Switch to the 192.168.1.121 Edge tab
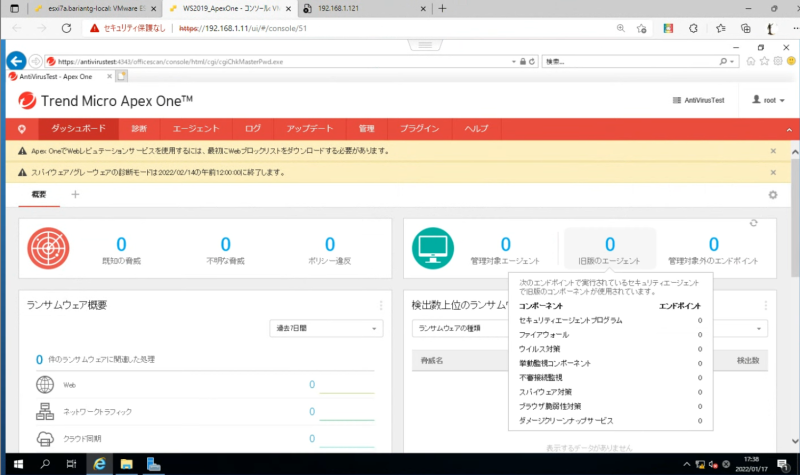 pos(365,9)
